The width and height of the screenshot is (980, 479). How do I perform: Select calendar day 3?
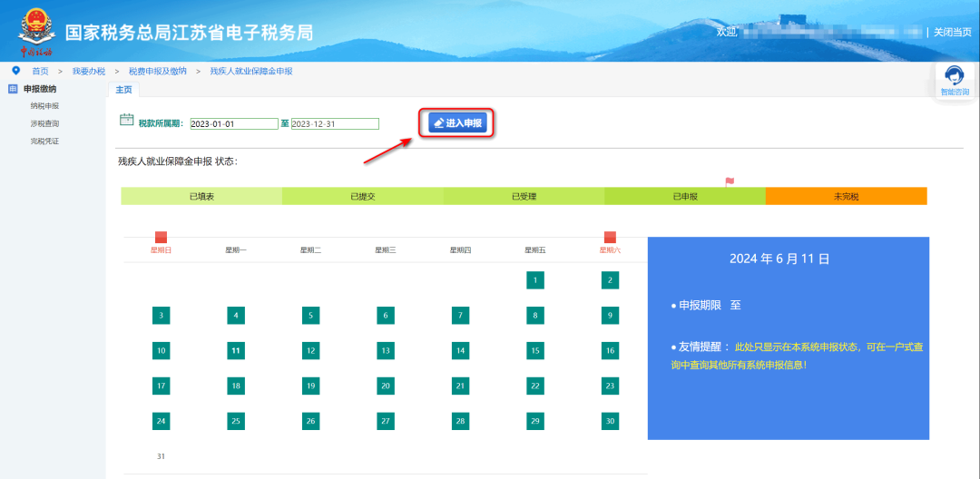pos(162,316)
